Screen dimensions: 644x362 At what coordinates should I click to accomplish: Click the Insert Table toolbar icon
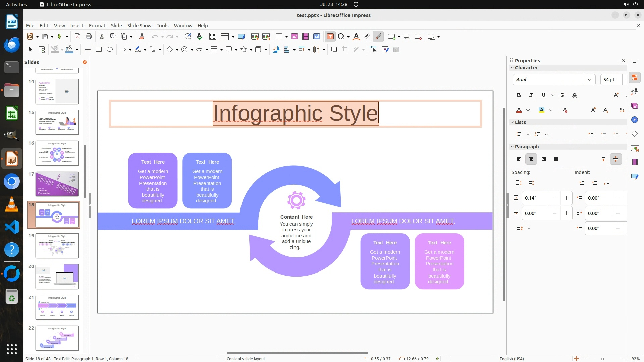279,37
